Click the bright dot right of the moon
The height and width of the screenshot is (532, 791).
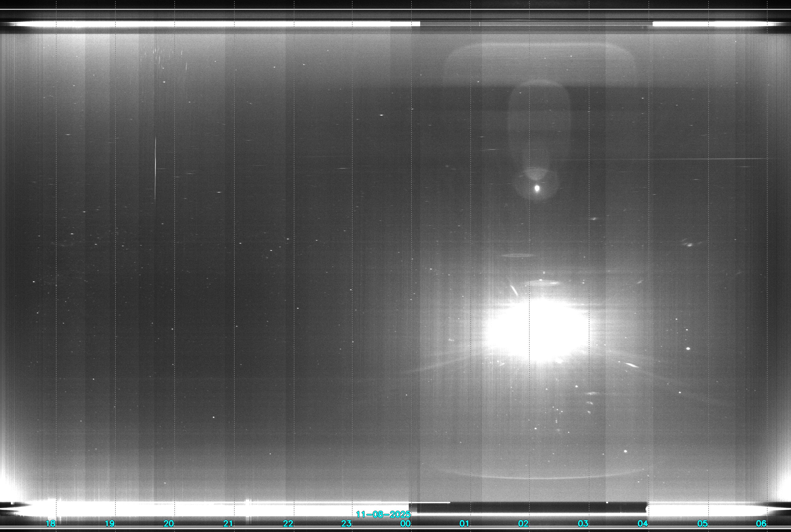point(688,348)
